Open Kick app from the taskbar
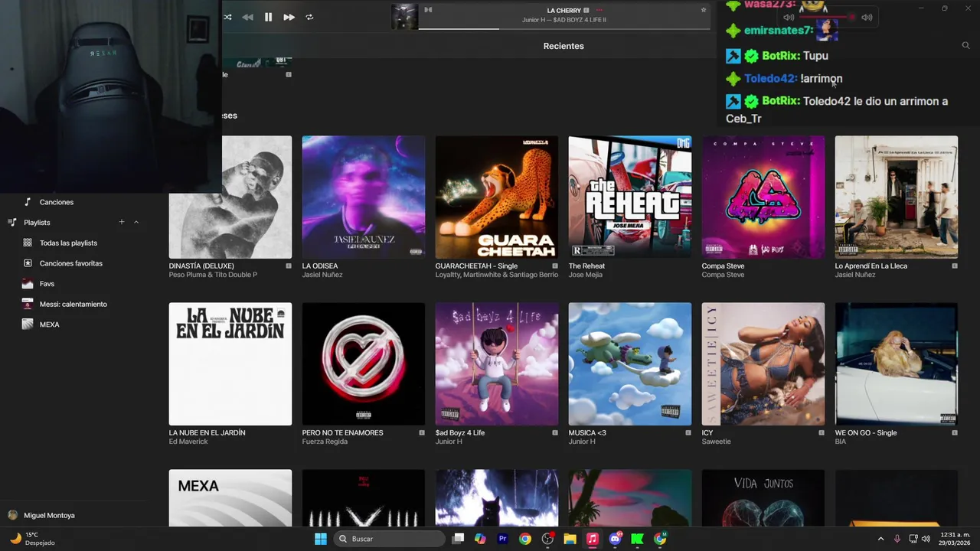The height and width of the screenshot is (551, 980). 637,539
